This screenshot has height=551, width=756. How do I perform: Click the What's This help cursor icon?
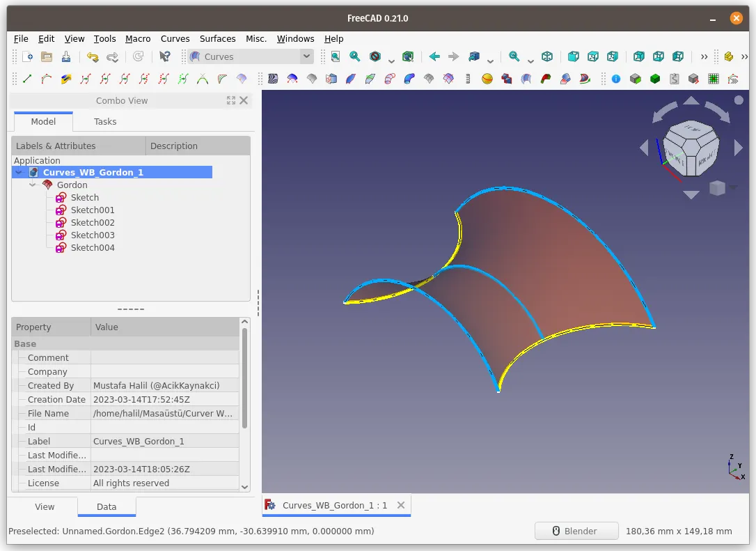click(x=164, y=57)
